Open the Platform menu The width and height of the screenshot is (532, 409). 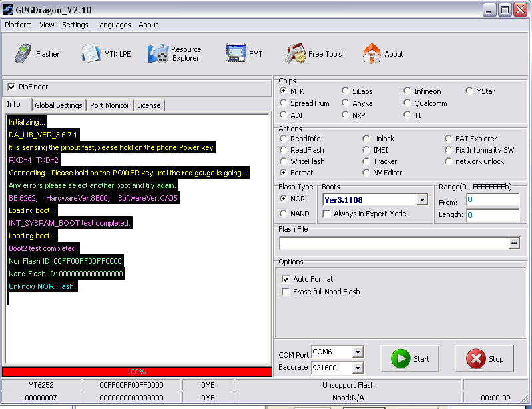(x=18, y=25)
